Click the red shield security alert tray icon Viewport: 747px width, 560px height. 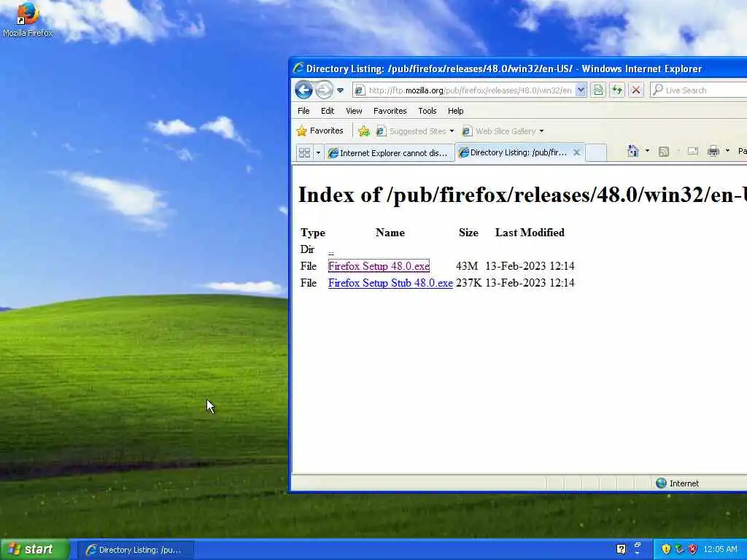[693, 549]
